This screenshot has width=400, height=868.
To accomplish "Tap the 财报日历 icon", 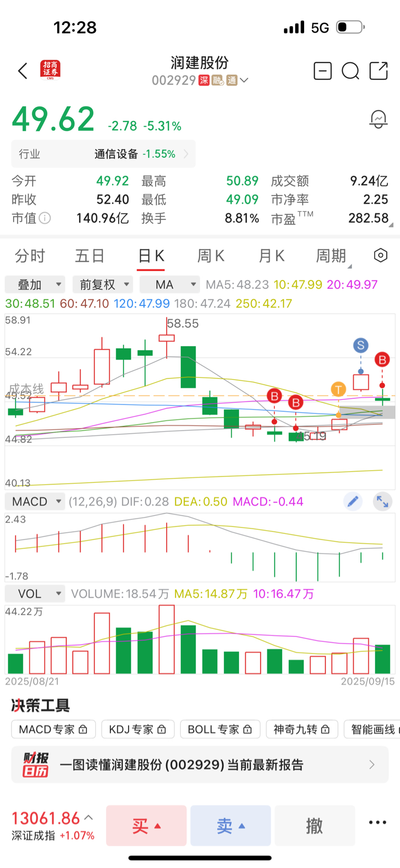I will click(35, 764).
